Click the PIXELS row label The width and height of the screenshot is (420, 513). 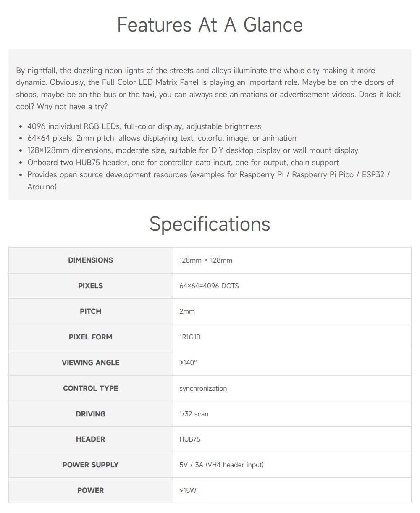point(90,286)
